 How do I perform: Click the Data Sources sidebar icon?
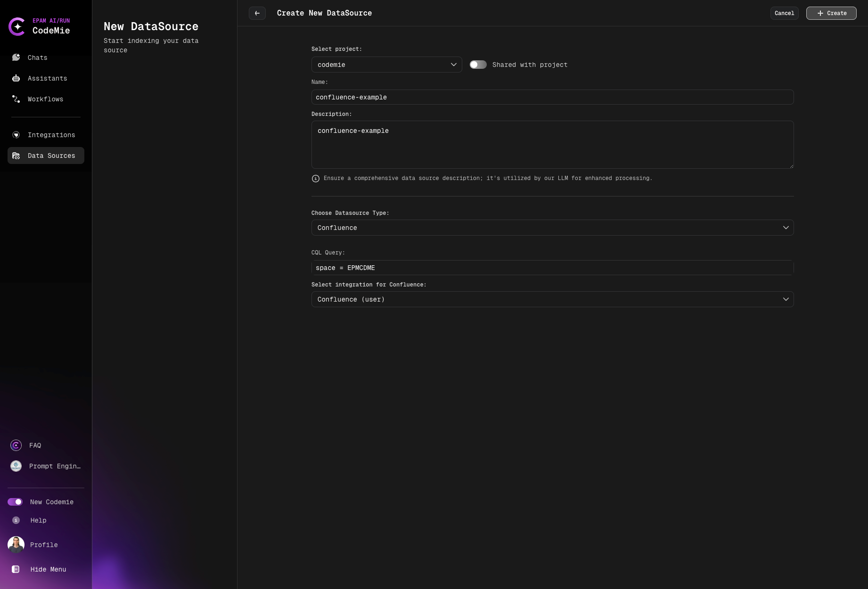pos(16,155)
